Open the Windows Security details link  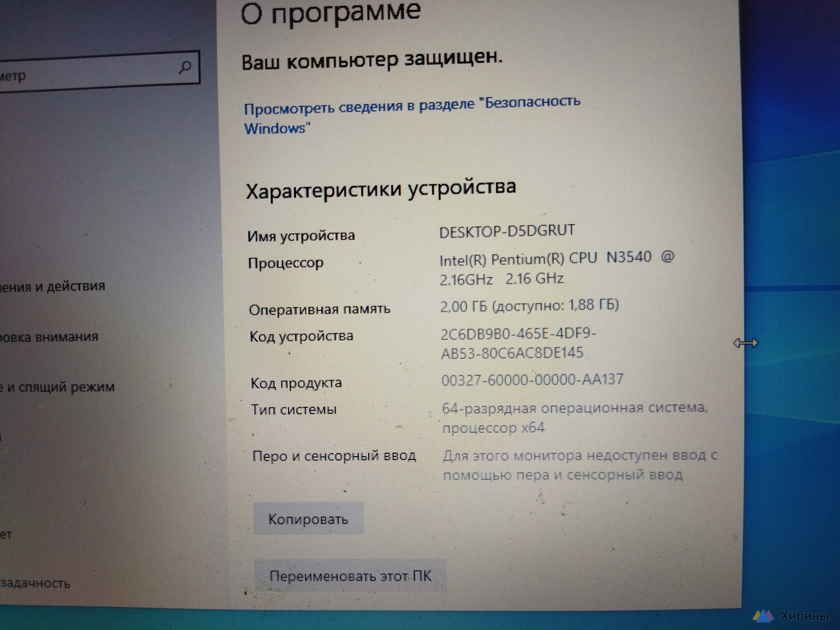pos(412,115)
